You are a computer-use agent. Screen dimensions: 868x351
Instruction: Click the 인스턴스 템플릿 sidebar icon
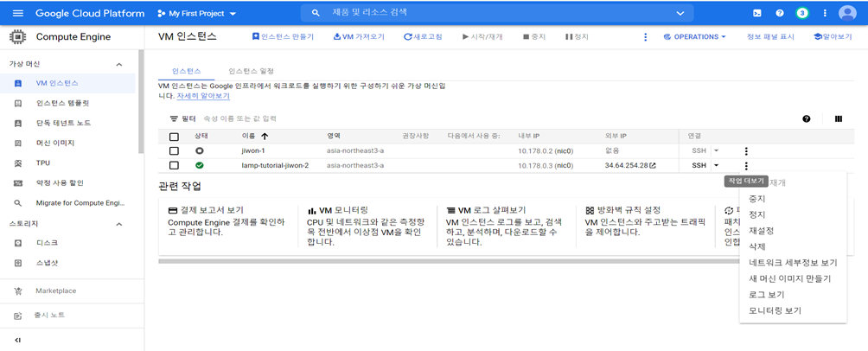pos(17,104)
